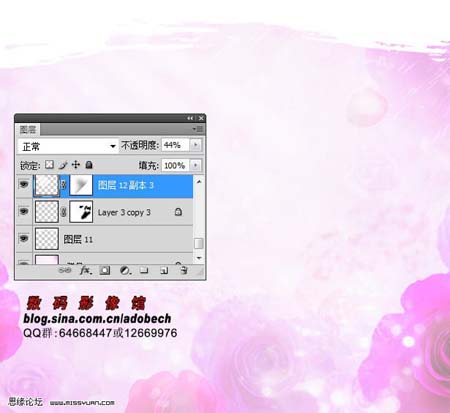Click the link layers chain icon

click(x=65, y=270)
